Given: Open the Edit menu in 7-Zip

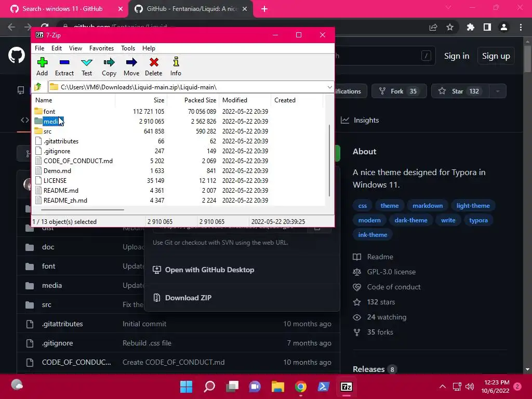Looking at the screenshot, I should 56,48.
